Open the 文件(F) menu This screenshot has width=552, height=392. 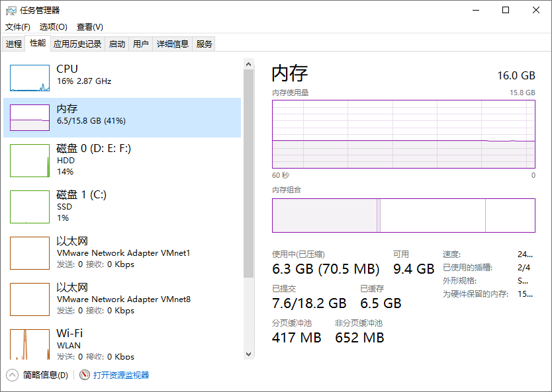18,27
